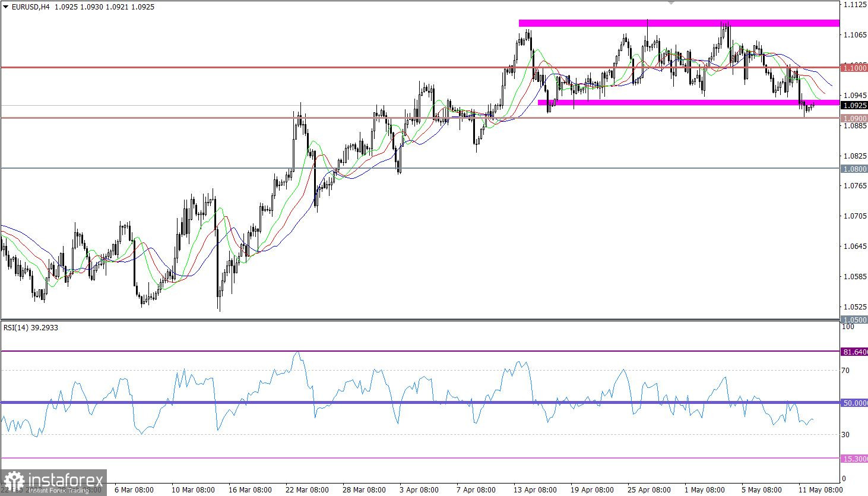Click the 15.30 RSI level tag

[x=854, y=459]
